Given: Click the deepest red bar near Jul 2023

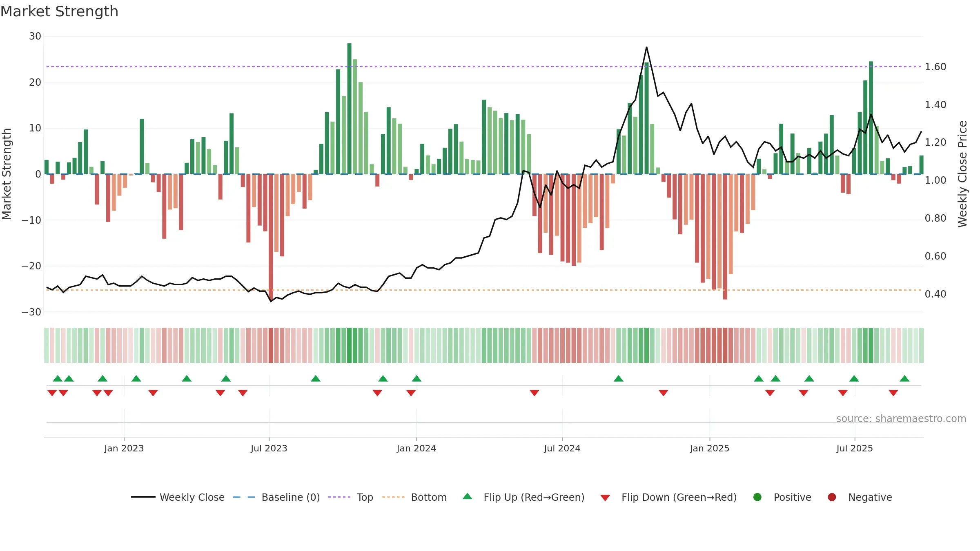Looking at the screenshot, I should 271,237.
